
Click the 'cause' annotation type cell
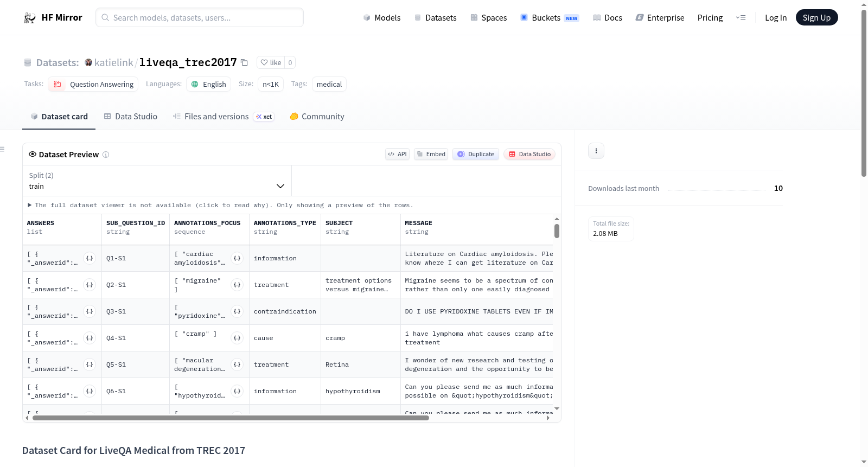tap(285, 338)
